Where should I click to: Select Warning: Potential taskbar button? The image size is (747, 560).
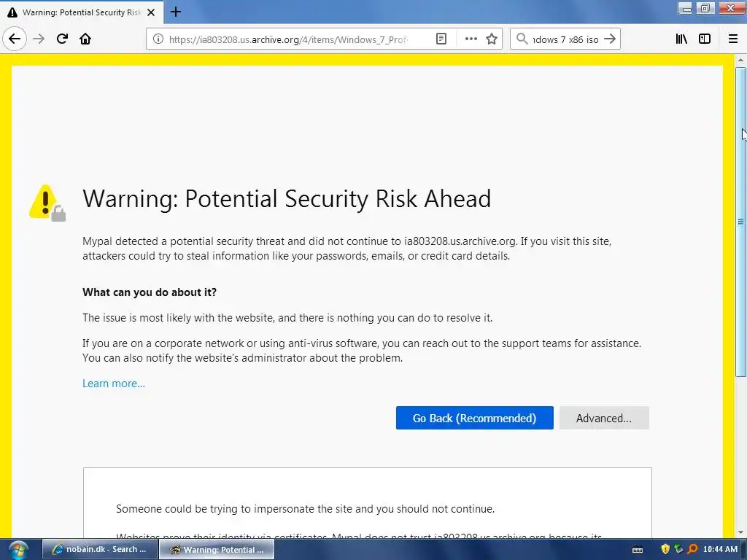tap(217, 549)
